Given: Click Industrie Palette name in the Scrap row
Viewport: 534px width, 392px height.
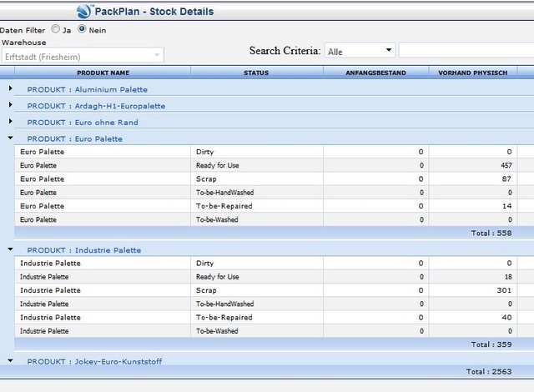Looking at the screenshot, I should coord(50,290).
